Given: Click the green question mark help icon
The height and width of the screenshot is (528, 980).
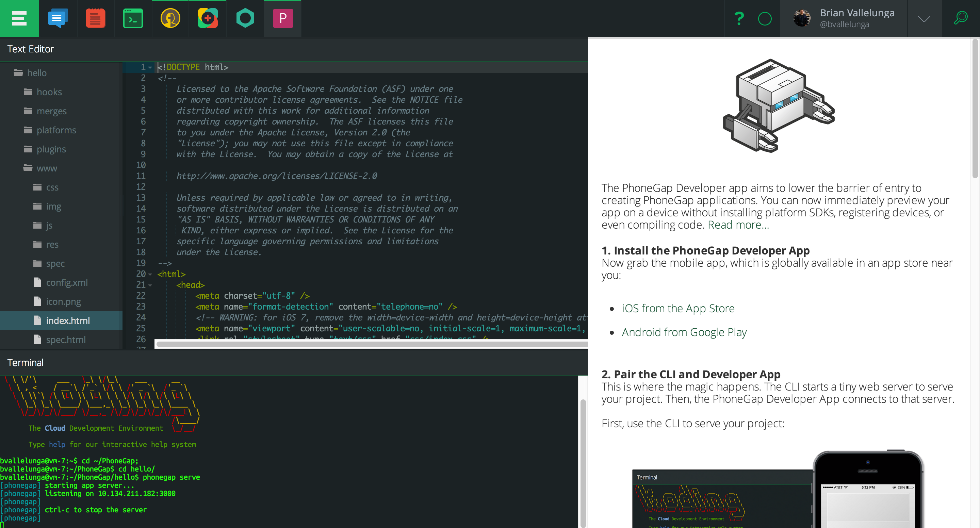Looking at the screenshot, I should [739, 18].
